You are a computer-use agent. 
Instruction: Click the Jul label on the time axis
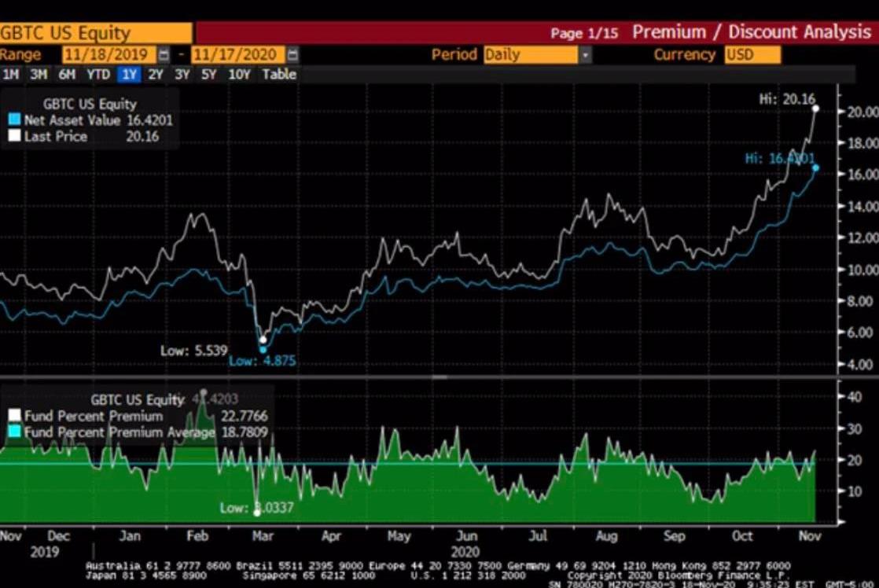(x=538, y=536)
